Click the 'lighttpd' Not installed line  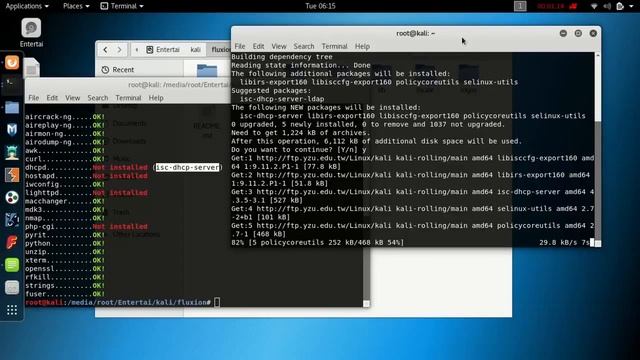86,193
